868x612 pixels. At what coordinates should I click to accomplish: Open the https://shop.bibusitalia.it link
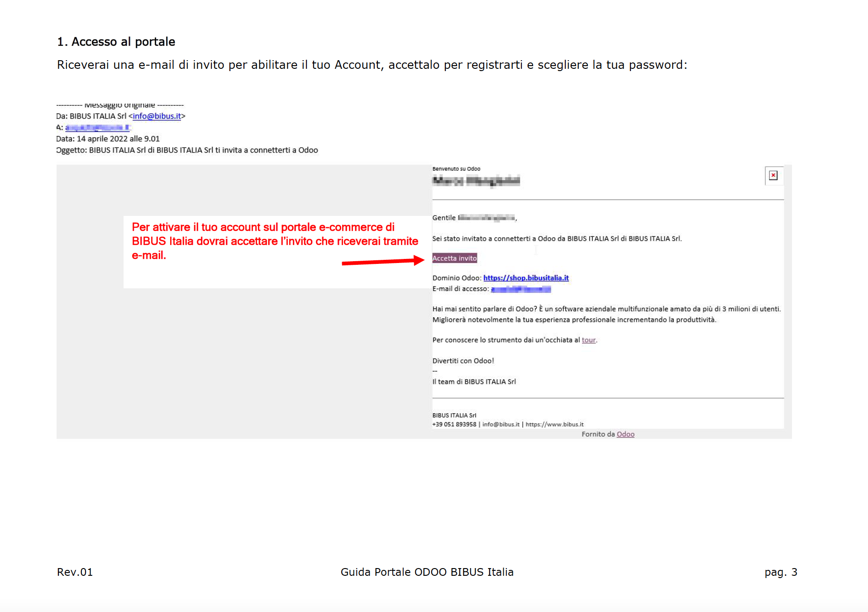click(x=525, y=278)
